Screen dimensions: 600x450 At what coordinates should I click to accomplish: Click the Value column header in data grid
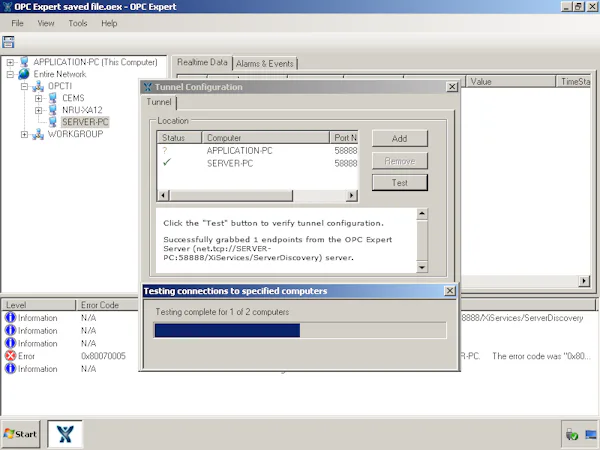(510, 82)
